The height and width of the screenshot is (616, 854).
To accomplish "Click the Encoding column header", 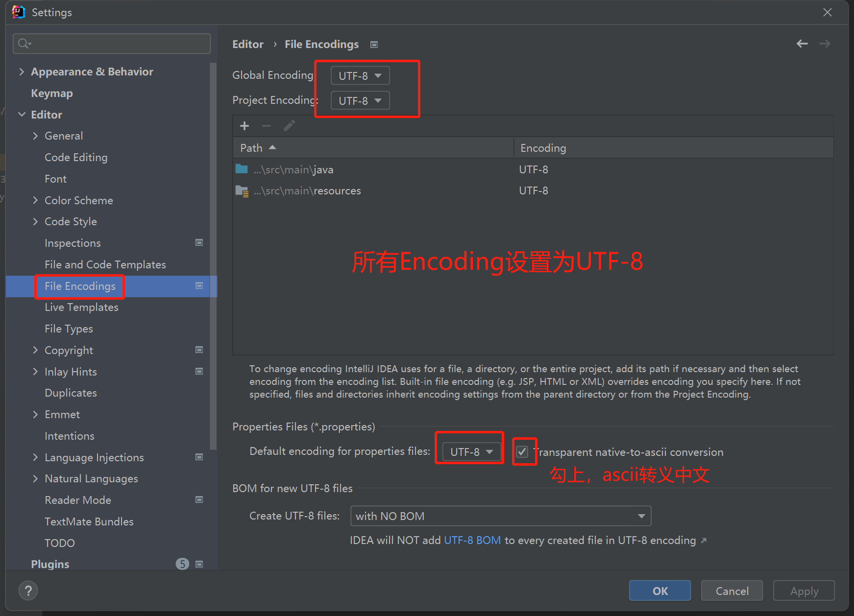I will pyautogui.click(x=674, y=148).
